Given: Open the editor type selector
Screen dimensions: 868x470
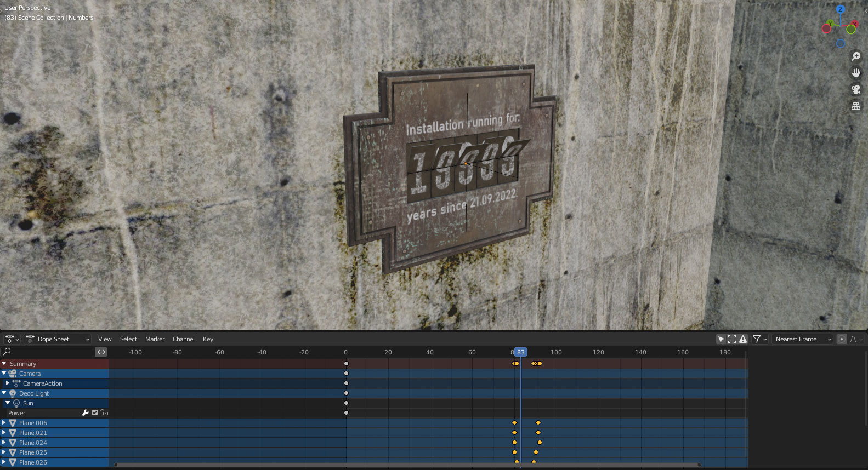Looking at the screenshot, I should coord(12,339).
